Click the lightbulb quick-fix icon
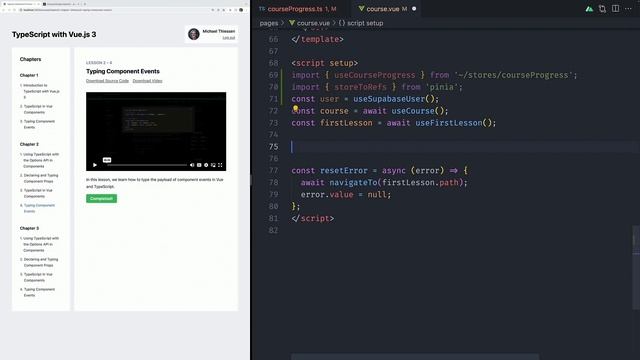The height and width of the screenshot is (360, 640). tap(296, 109)
